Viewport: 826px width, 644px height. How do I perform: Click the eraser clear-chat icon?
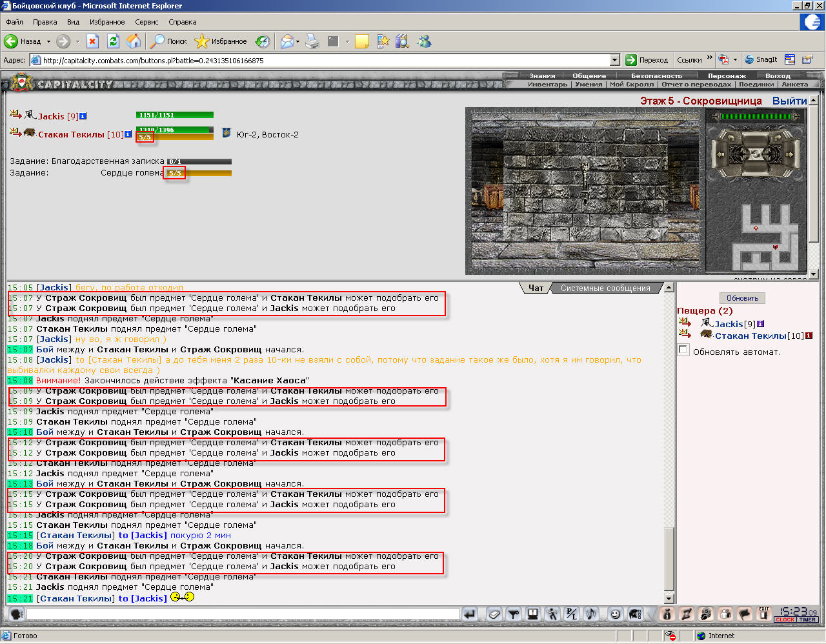click(494, 614)
